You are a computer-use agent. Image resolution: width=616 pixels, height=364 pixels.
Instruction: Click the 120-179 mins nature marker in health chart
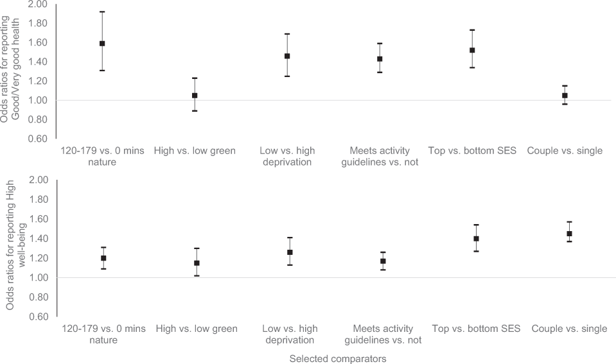click(x=102, y=44)
